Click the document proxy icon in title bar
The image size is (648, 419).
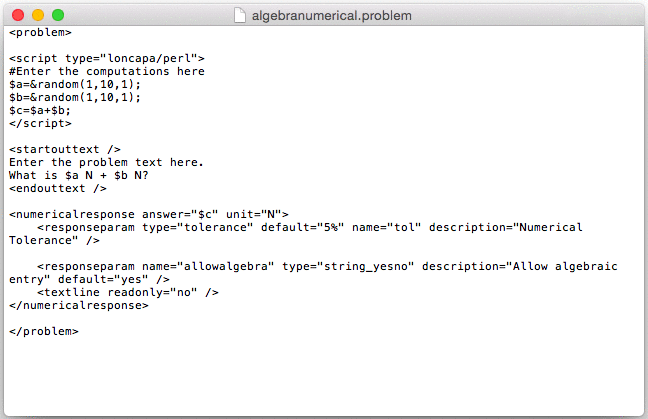tap(240, 15)
